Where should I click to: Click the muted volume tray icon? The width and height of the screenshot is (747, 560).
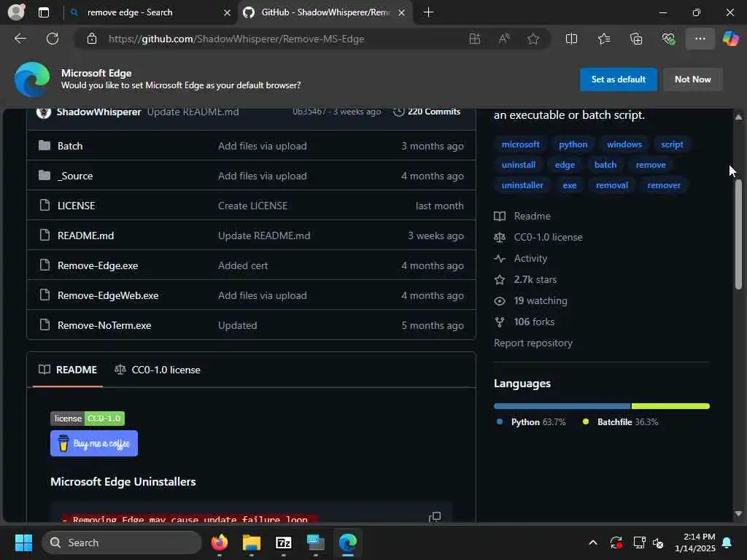coord(658,542)
